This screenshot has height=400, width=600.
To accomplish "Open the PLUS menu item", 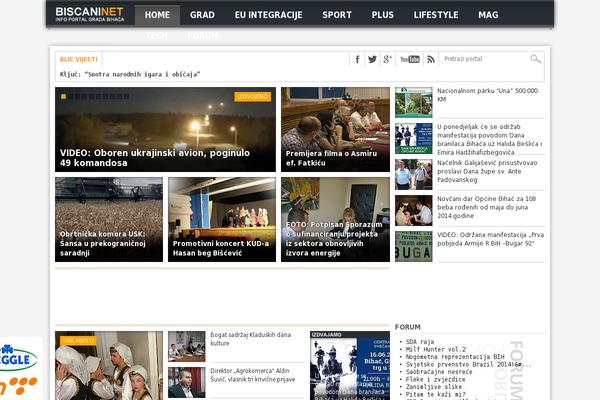I will click(382, 15).
